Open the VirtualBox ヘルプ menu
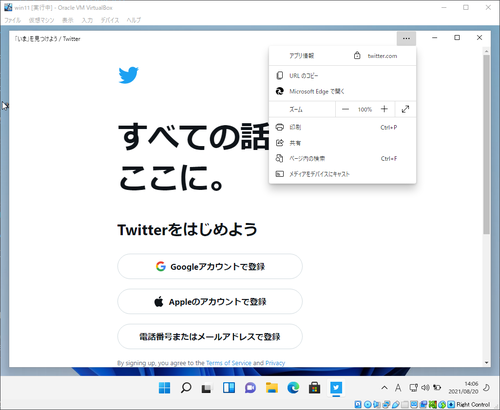This screenshot has width=500, height=410. point(134,20)
